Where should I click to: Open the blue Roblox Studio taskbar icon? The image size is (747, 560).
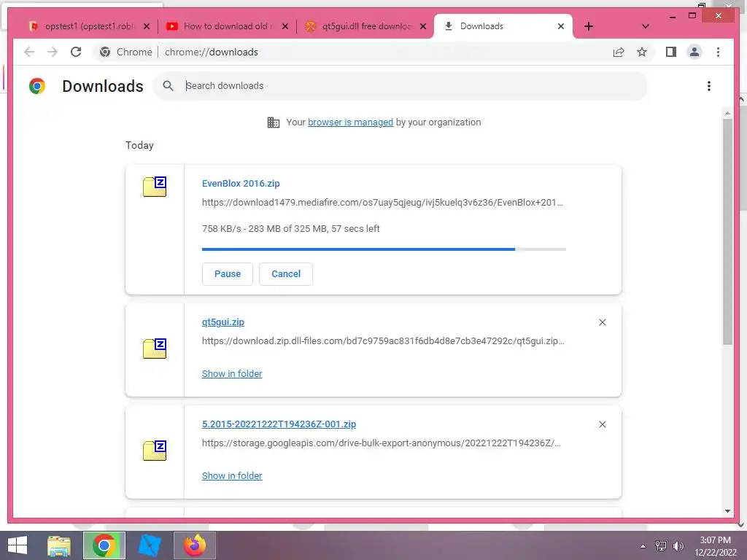[149, 545]
